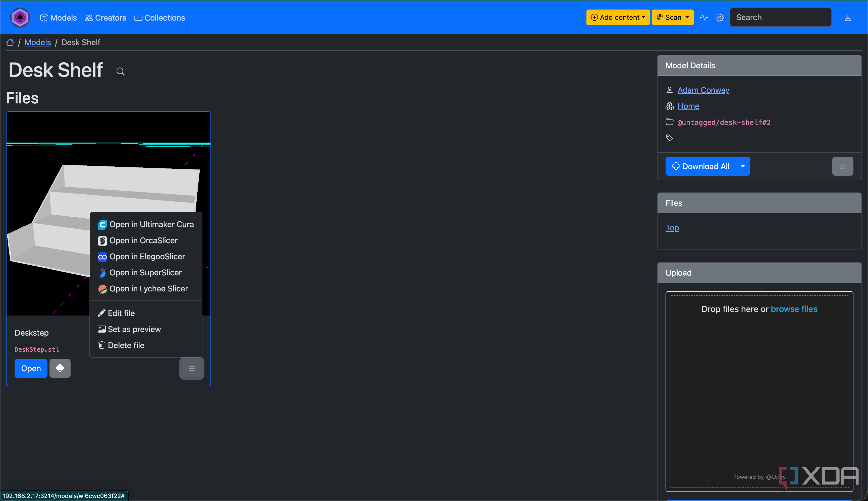Expand the Download All caret
Viewport: 868px width, 501px height.
click(743, 166)
